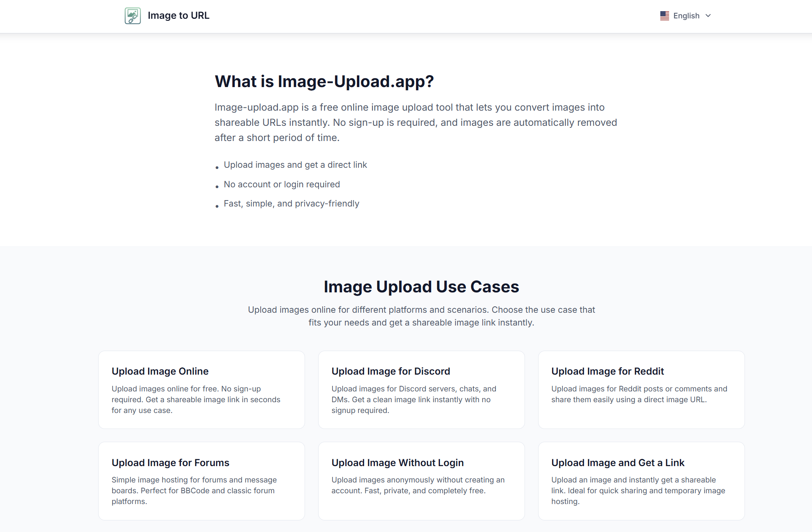Click 'Fast, simple, and privacy-friendly' bullet

(x=291, y=204)
